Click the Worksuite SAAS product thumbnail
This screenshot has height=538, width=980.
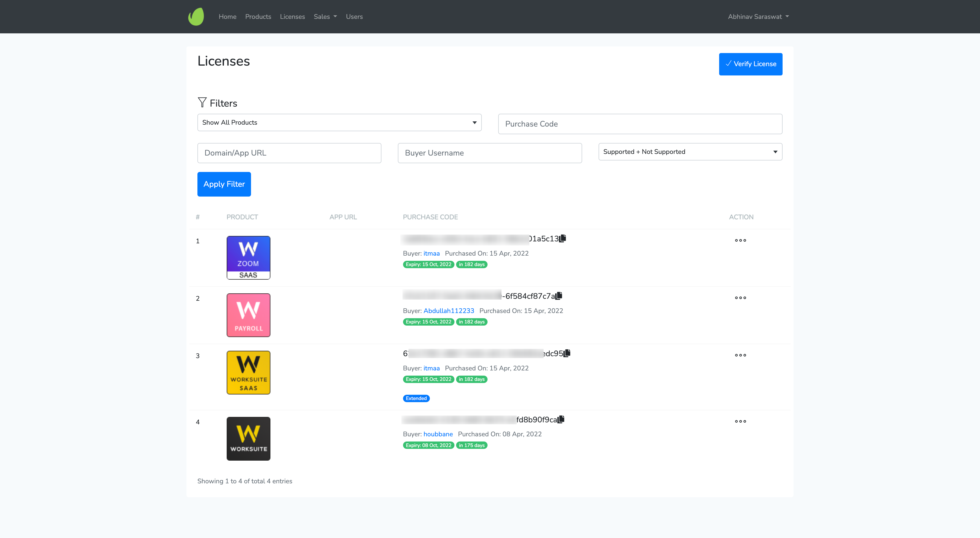(249, 373)
